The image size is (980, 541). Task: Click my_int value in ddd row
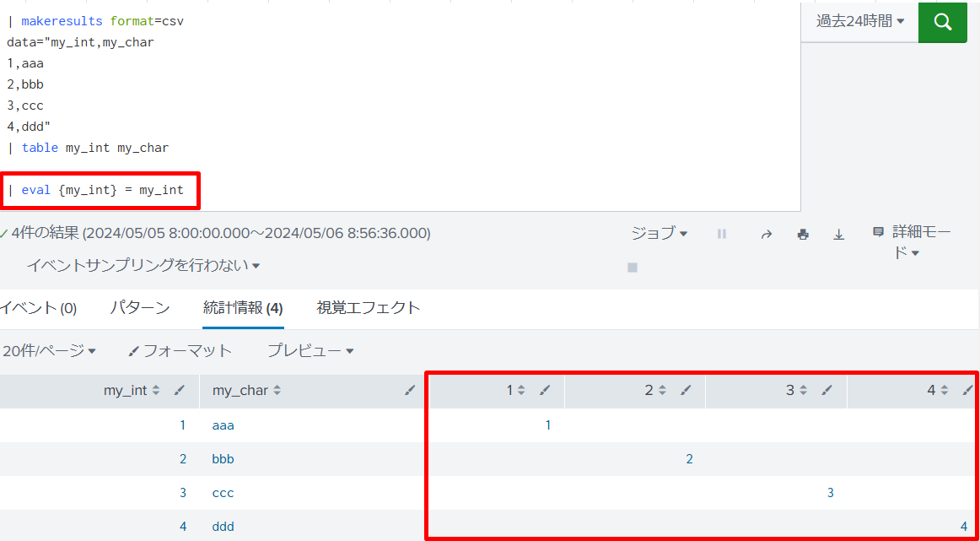point(182,527)
